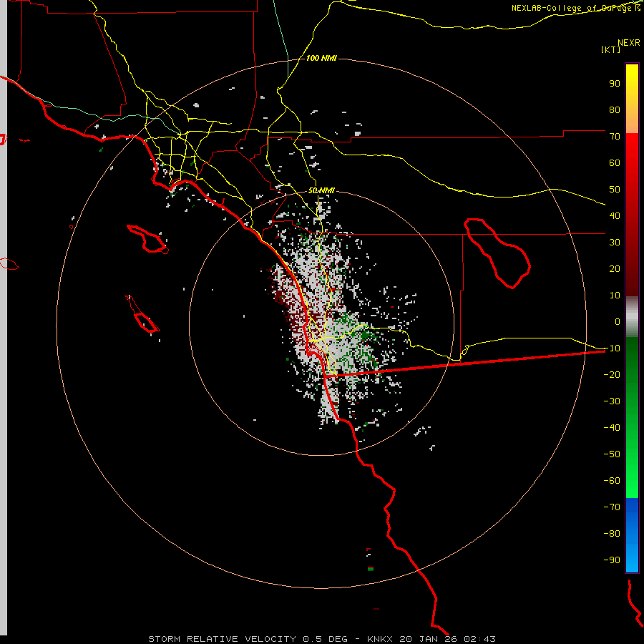
Task: Click the positive 70 scale label
Action: coord(615,137)
